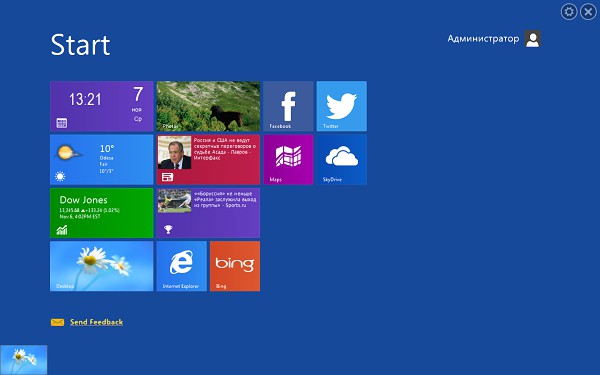Open the weather tile showing 10°

click(101, 160)
